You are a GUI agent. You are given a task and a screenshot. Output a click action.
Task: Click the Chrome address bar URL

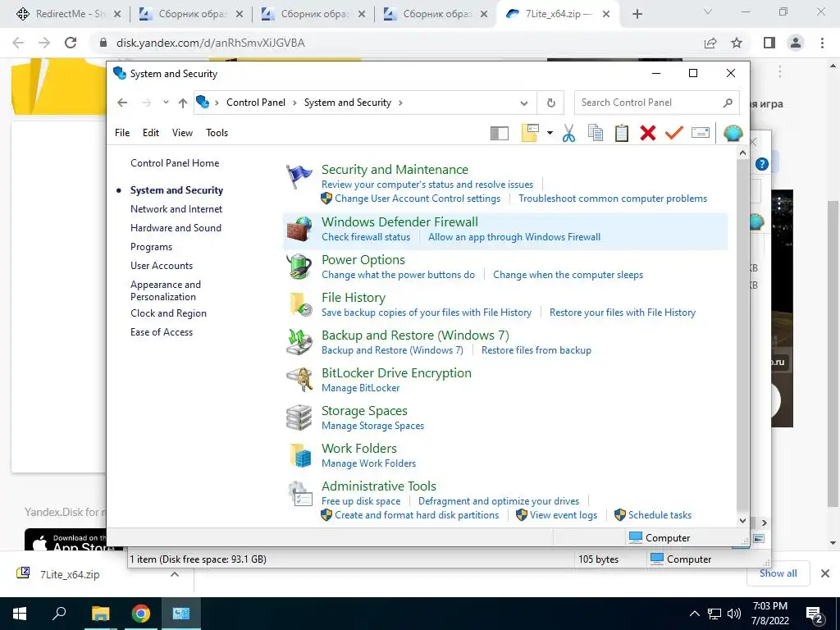pyautogui.click(x=211, y=43)
